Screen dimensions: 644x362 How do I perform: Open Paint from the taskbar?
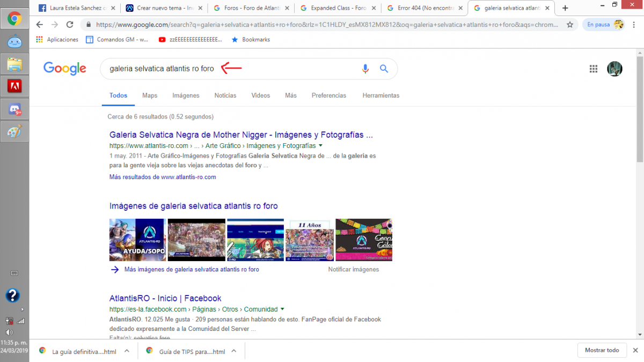(14, 131)
